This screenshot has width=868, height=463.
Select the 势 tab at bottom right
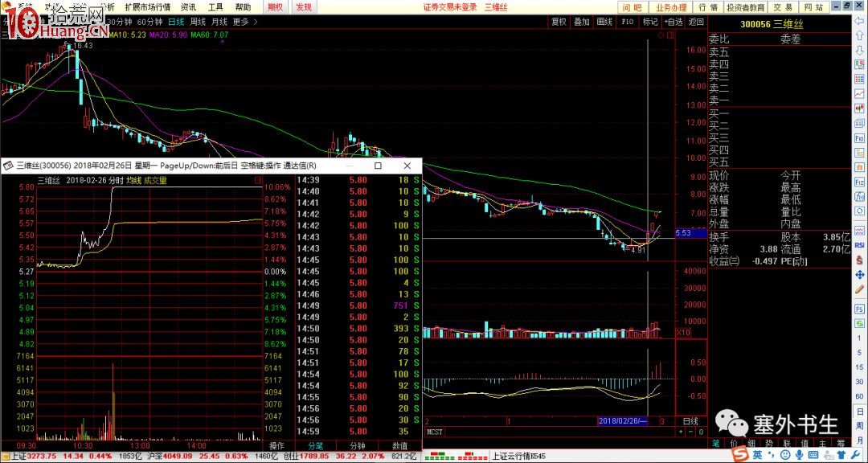(769, 443)
